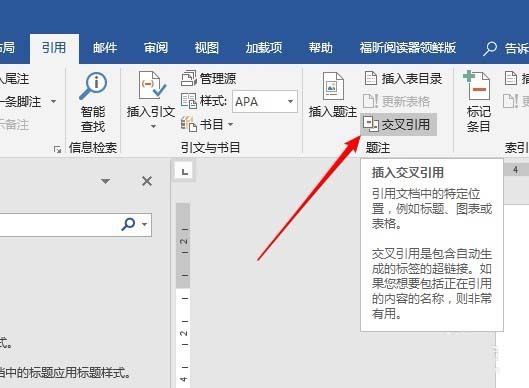Open the 引用 ribbon tab
Screen dimensions: 529x388
54,48
